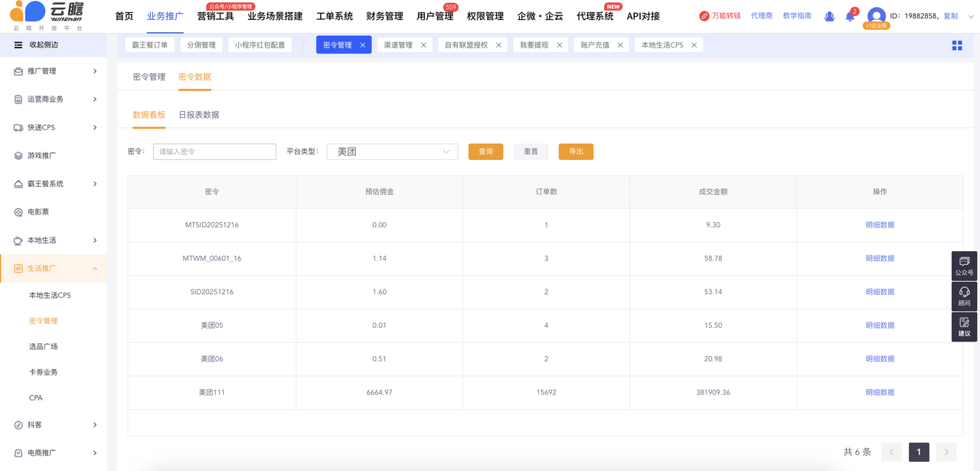Close the 渠道管理 tab
Image resolution: width=980 pixels, height=471 pixels.
click(x=423, y=45)
